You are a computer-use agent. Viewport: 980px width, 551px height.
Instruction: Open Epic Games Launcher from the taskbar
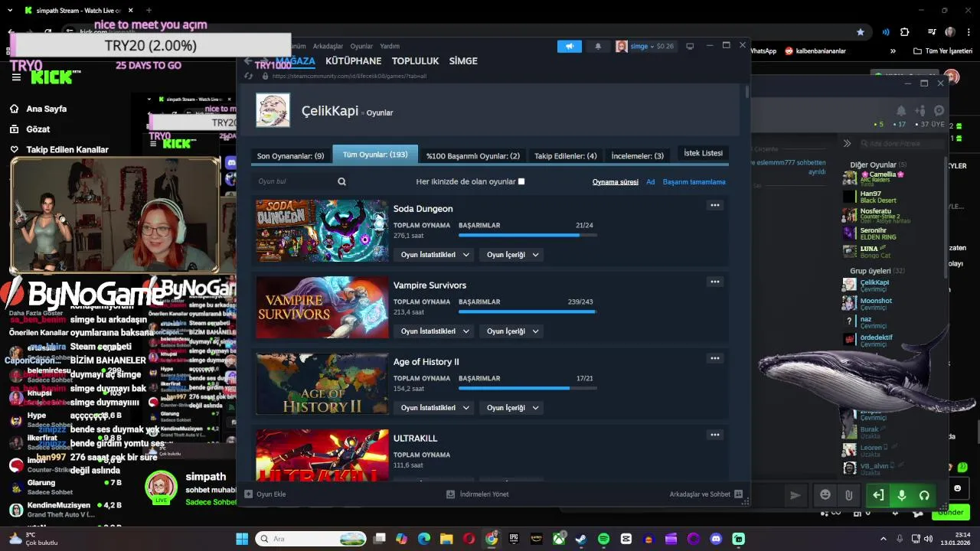pos(514,539)
